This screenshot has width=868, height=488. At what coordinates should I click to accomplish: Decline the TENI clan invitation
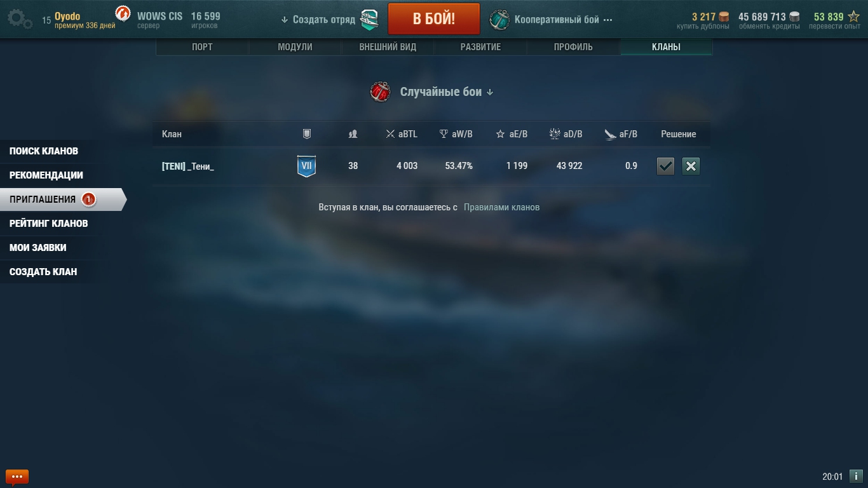[691, 166]
